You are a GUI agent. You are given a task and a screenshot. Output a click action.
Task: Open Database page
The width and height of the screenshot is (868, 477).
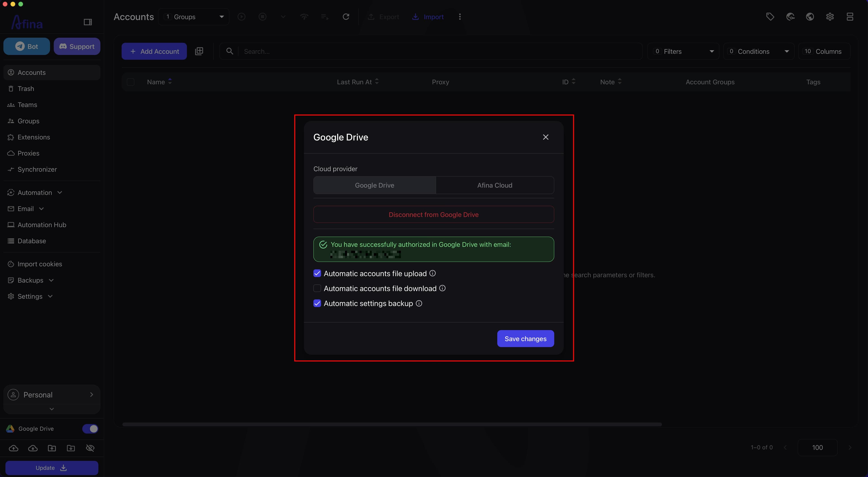coord(52,241)
